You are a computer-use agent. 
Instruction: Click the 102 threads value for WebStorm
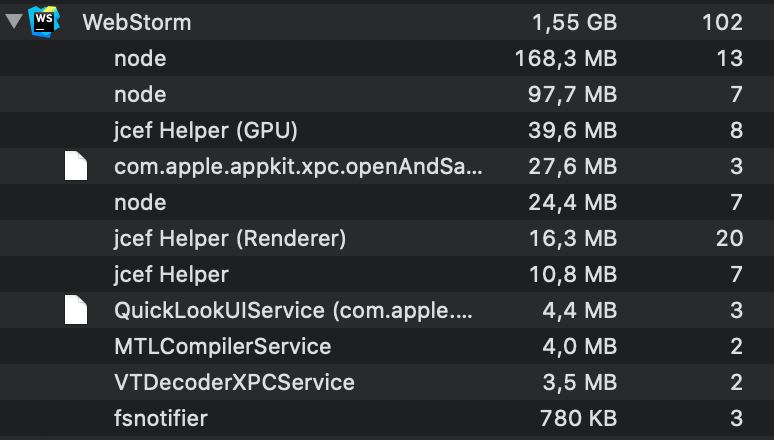[x=722, y=22]
